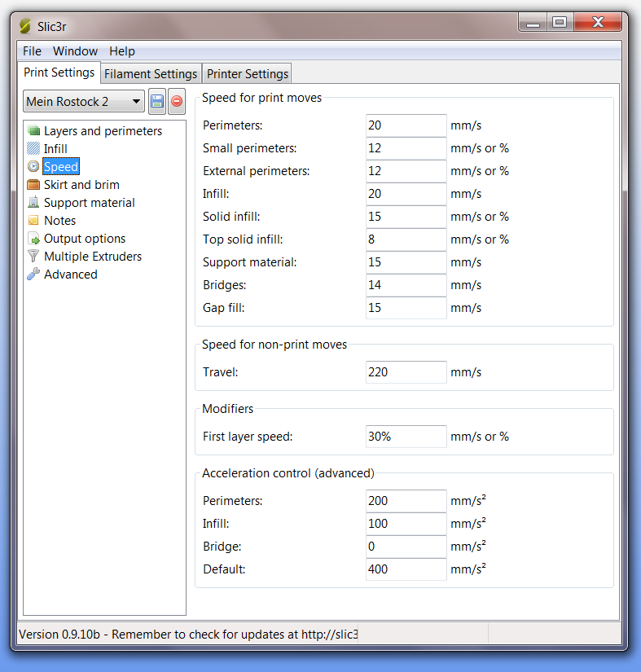This screenshot has height=672, width=641.
Task: Select Layers and perimeters in the sidebar
Action: pos(103,130)
